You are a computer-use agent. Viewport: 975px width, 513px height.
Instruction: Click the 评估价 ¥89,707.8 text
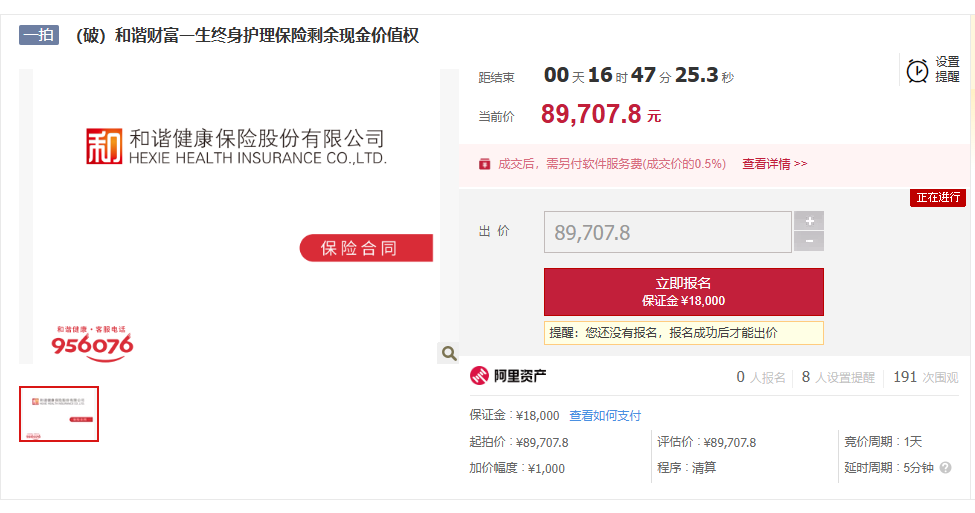tap(706, 442)
